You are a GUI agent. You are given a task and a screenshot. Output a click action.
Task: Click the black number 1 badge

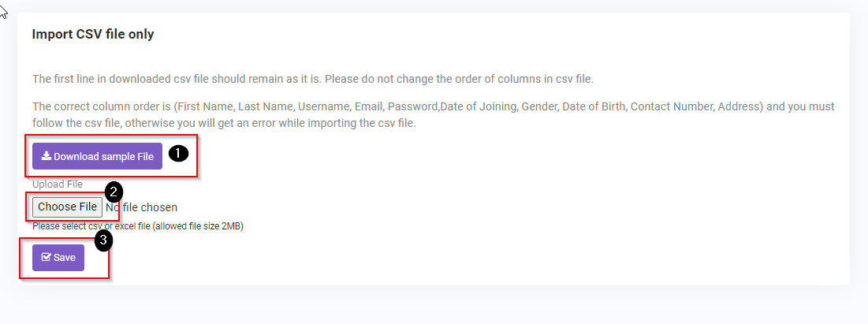point(179,154)
